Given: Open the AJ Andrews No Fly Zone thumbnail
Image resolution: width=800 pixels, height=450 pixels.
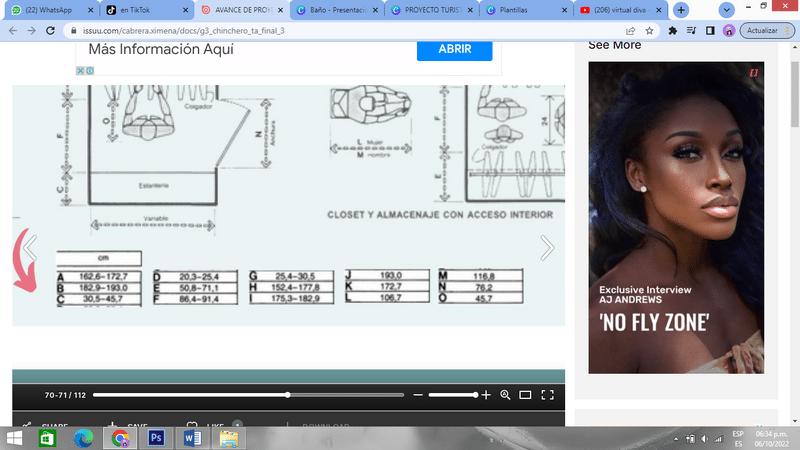Looking at the screenshot, I should (676, 217).
